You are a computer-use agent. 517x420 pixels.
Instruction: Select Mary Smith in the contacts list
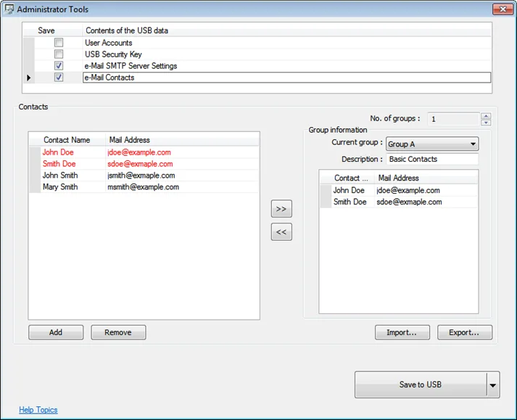[60, 186]
